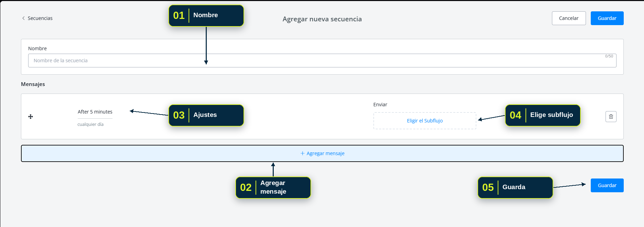Image resolution: width=644 pixels, height=227 pixels.
Task: Click Eligir el Subflujo box
Action: point(425,121)
